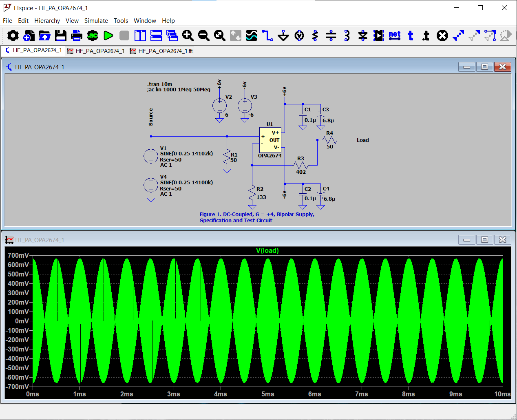Pick visible traces with the waveform icon
The height and width of the screenshot is (420, 517).
click(x=252, y=36)
